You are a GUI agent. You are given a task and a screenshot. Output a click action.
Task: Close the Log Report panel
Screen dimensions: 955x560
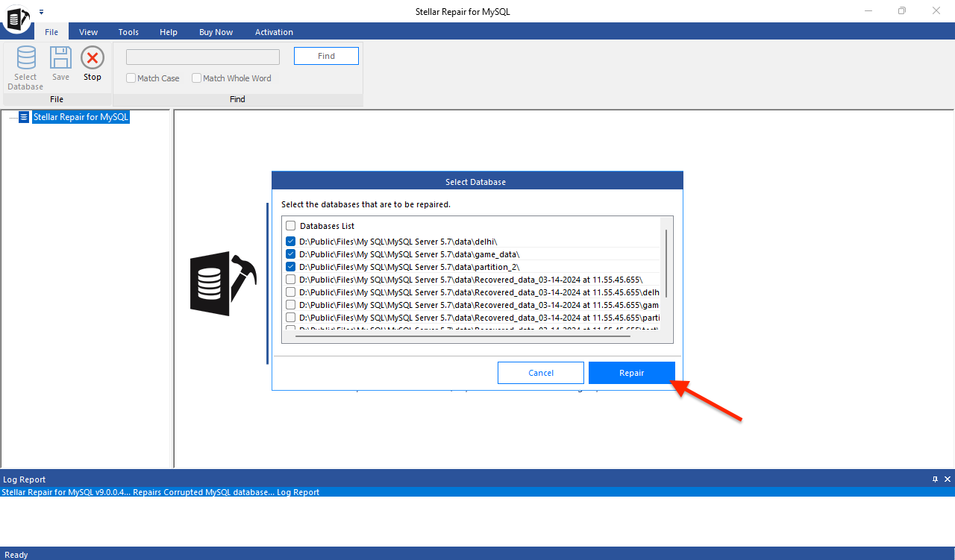[x=947, y=479]
